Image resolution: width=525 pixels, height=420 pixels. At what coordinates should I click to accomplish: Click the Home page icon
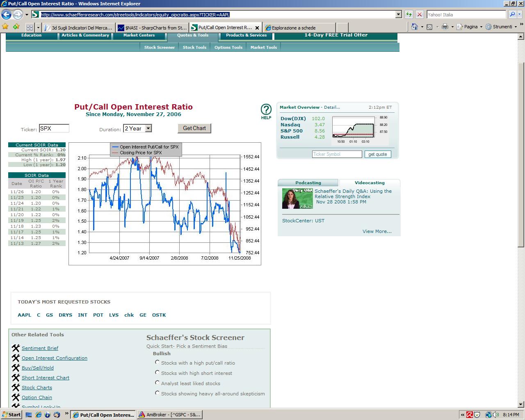pos(415,27)
